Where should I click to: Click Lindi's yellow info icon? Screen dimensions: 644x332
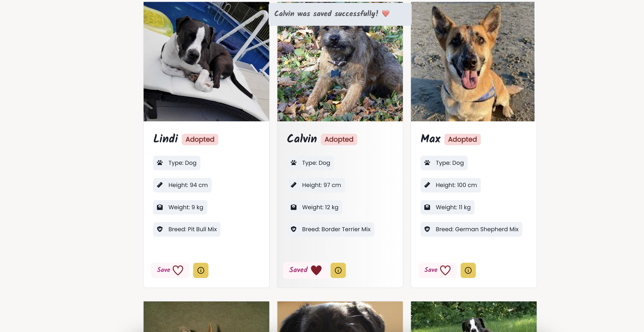pos(201,270)
